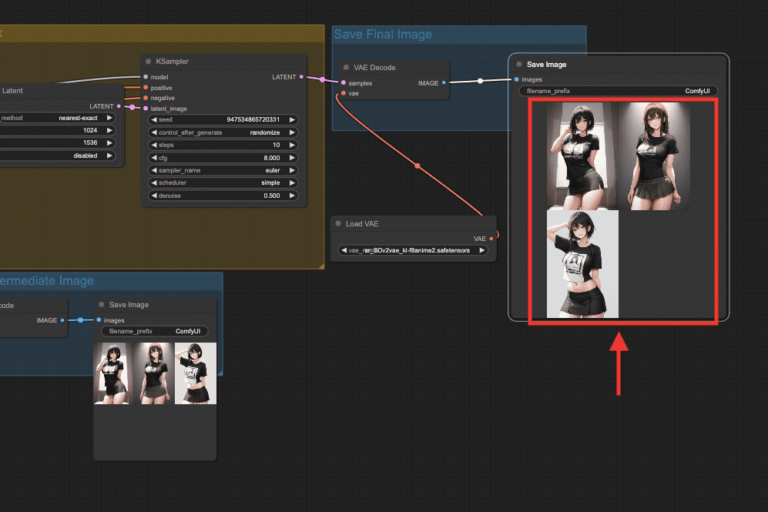Open the sampler_name dropdown showing euler

pos(223,171)
